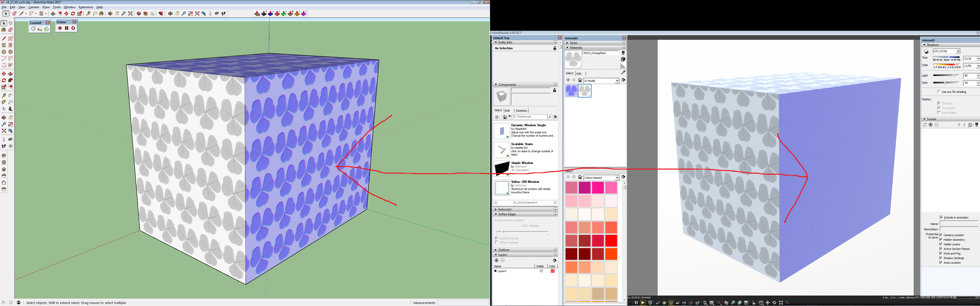Pick the eyedropper sample paint tool
The image size is (980, 306).
[x=623, y=72]
